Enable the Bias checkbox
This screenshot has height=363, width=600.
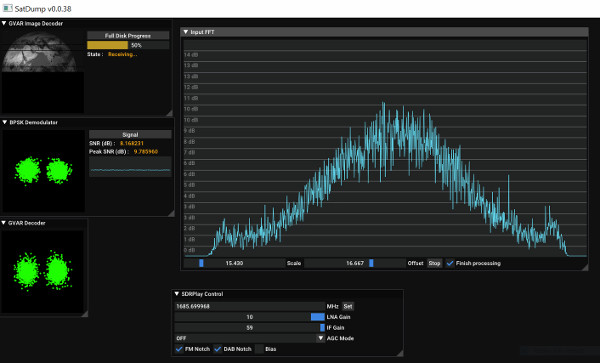[259, 349]
